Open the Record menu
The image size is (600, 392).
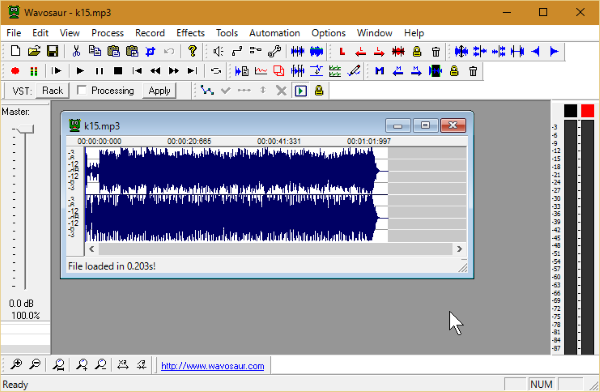click(150, 33)
